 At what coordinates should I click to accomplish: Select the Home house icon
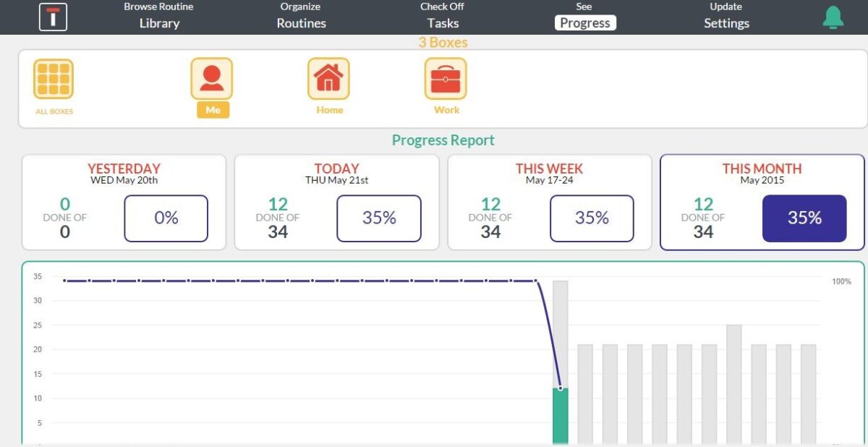(328, 78)
